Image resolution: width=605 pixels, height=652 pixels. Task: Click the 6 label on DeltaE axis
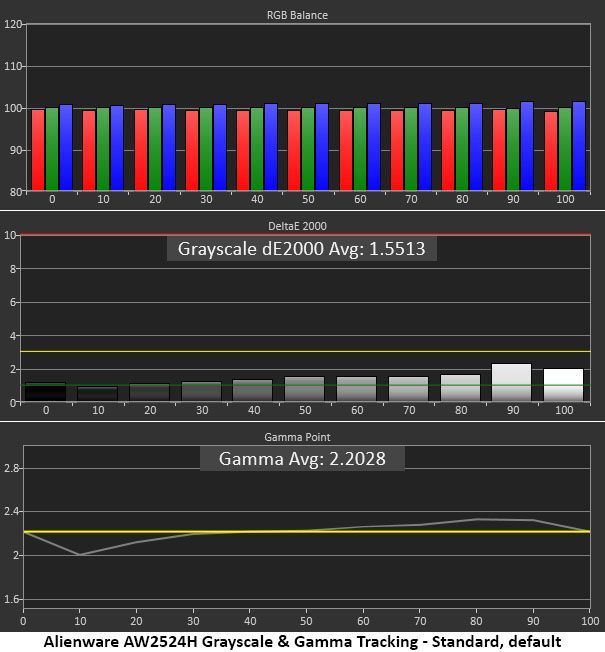click(13, 302)
